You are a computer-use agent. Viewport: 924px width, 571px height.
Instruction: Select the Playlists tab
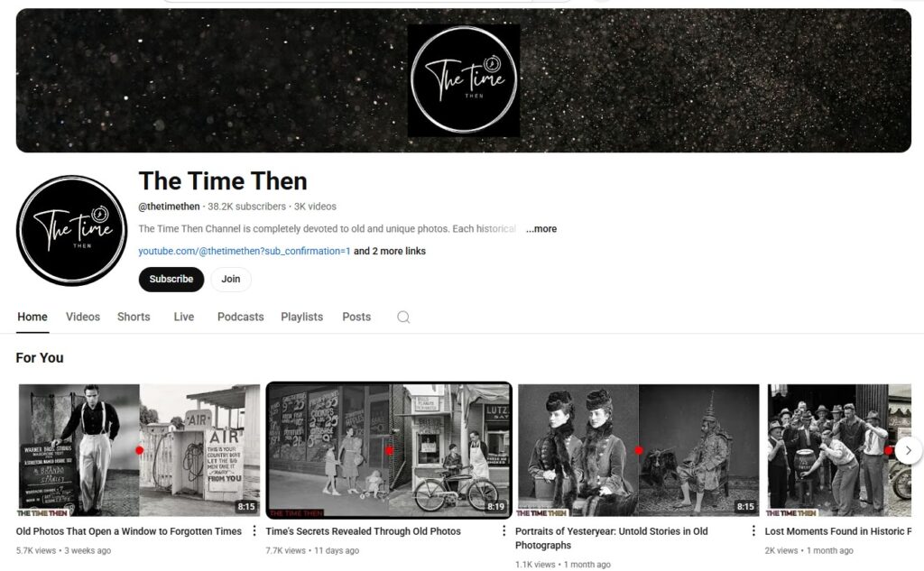point(301,317)
